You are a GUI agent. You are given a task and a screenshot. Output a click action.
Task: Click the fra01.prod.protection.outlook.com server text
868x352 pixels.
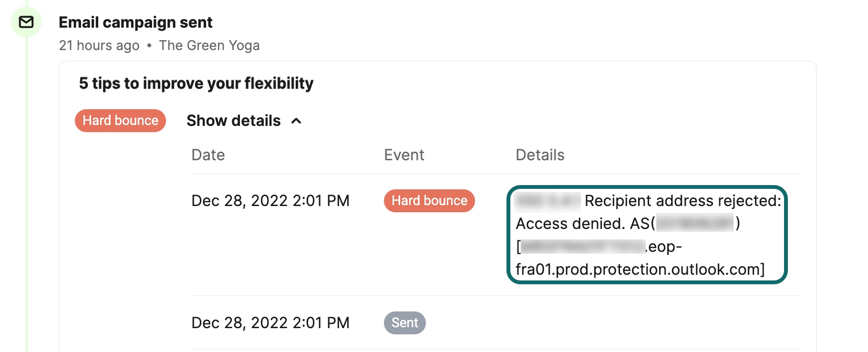point(640,269)
